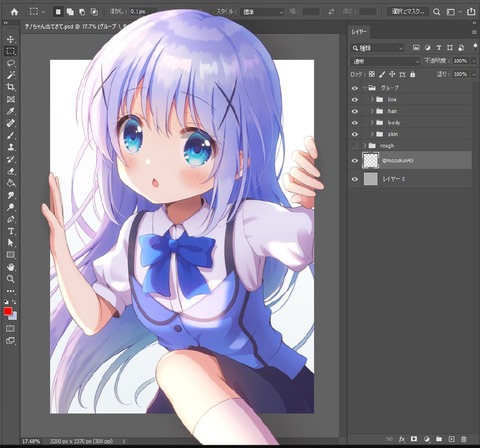Image resolution: width=480 pixels, height=448 pixels.
Task: Select the Horizontal Type tool
Action: point(11,231)
